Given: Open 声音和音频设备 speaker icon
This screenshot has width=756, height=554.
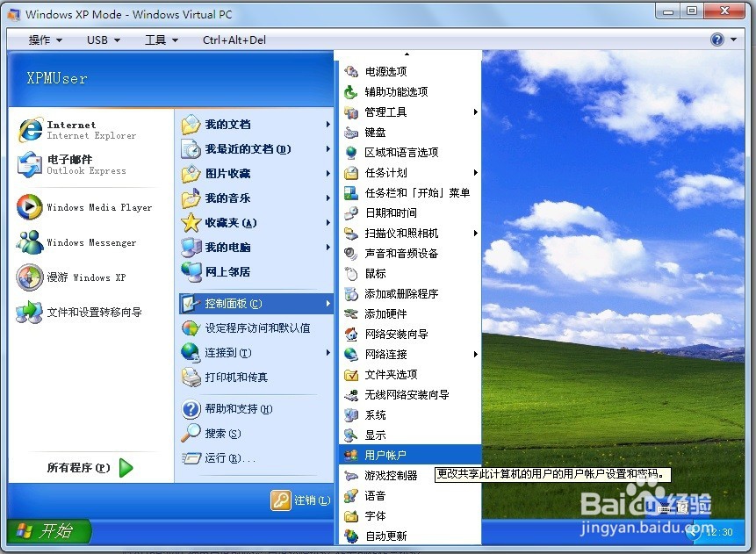Looking at the screenshot, I should click(x=351, y=253).
